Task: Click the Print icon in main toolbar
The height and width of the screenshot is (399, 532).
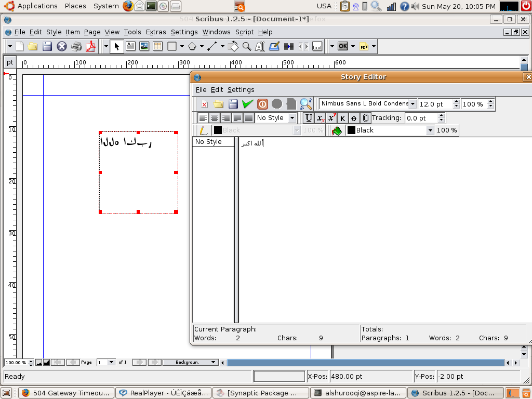Action: [76, 46]
